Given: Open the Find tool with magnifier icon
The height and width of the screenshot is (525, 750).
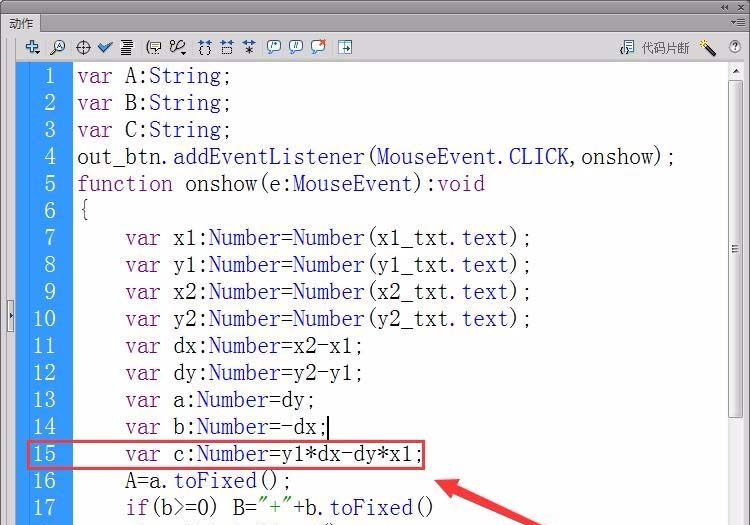Looking at the screenshot, I should click(x=58, y=47).
